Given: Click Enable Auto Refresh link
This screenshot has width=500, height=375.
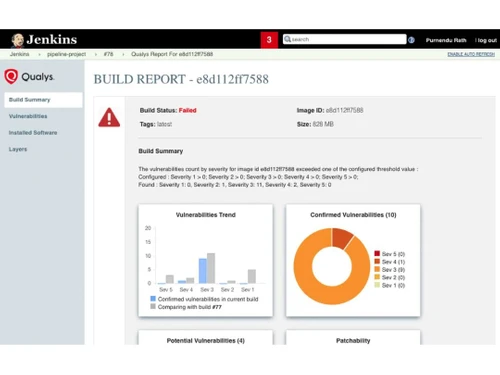Looking at the screenshot, I should [x=471, y=54].
